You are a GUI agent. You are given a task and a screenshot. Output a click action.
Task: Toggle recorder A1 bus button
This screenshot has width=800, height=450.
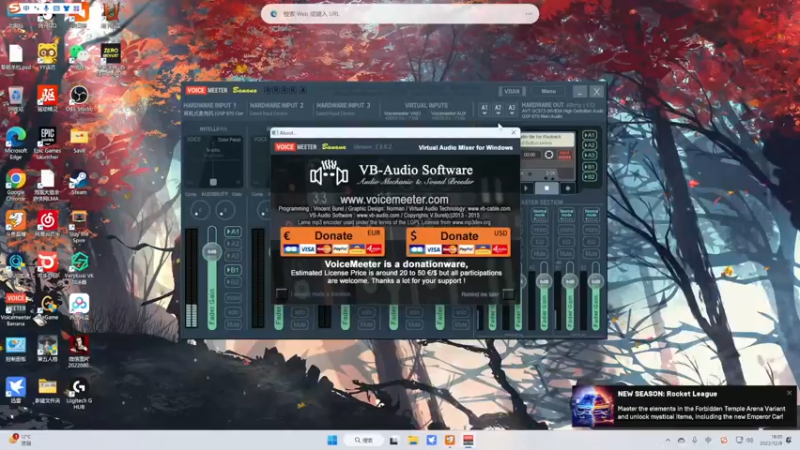(x=589, y=135)
